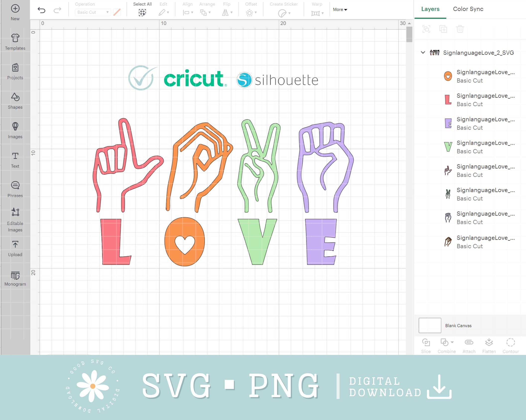Select the Layers tab

click(x=430, y=9)
